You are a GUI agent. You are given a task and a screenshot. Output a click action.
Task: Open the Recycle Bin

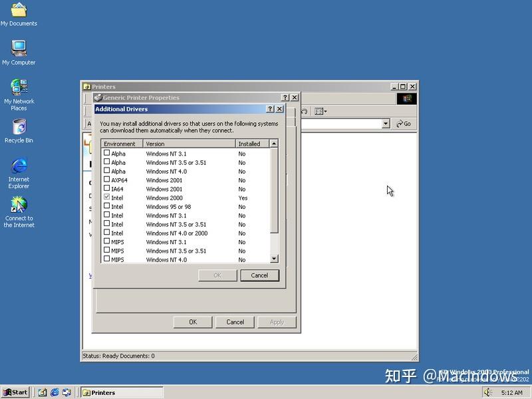tap(19, 126)
